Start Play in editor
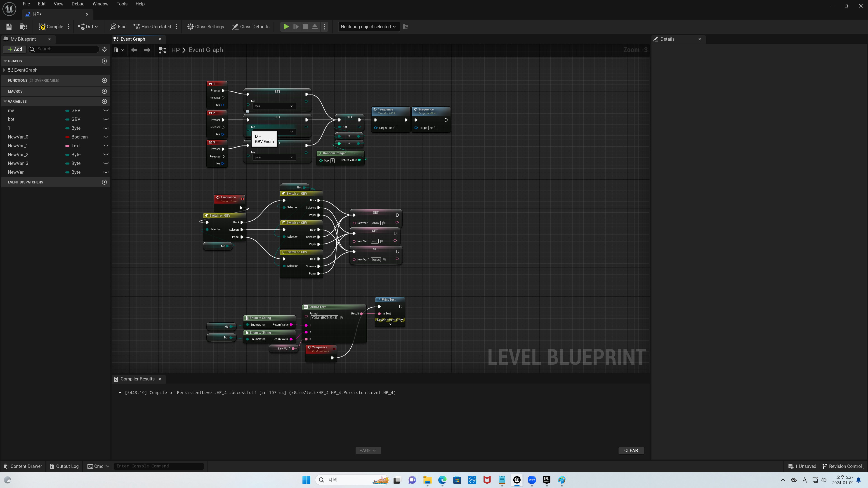868x488 pixels. 286,27
